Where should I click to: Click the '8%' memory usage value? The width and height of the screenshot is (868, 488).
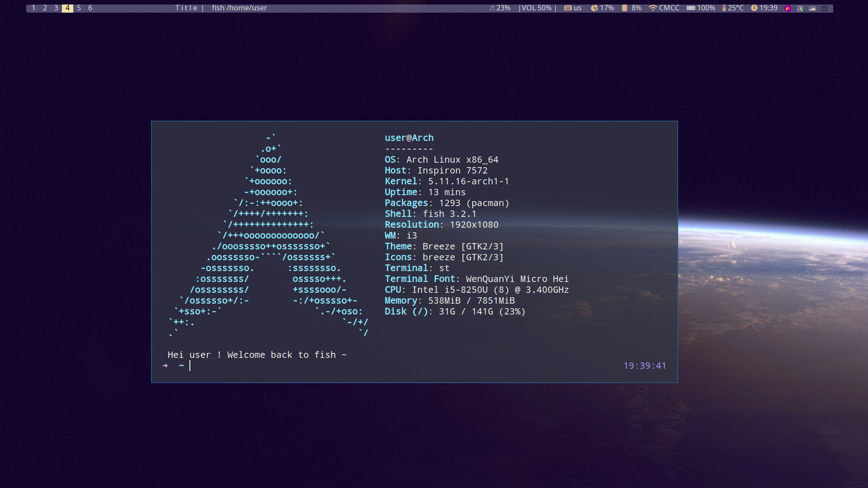coord(637,8)
